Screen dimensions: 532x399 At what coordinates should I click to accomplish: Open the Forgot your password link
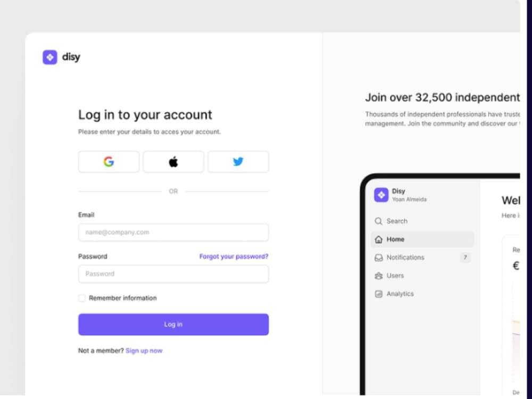[x=234, y=256]
